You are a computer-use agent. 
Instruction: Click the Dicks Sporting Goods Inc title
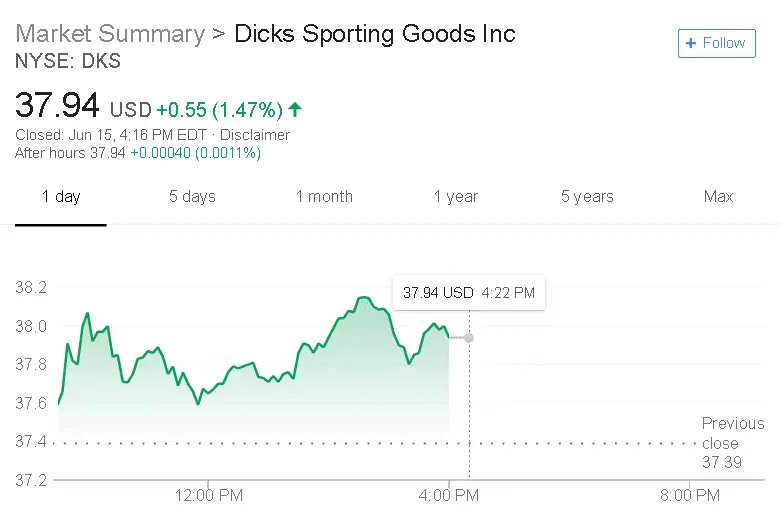point(375,34)
